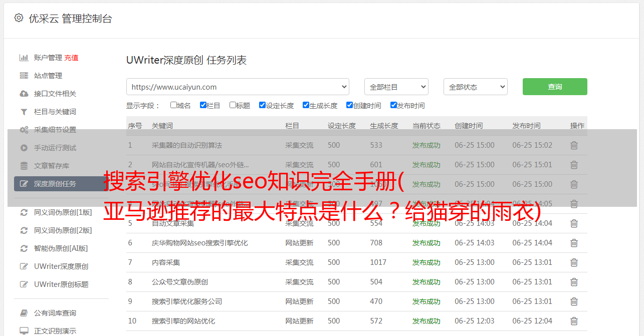Delete row 8 公众号文章伪原创 task
The width and height of the screenshot is (644, 336).
click(x=574, y=282)
